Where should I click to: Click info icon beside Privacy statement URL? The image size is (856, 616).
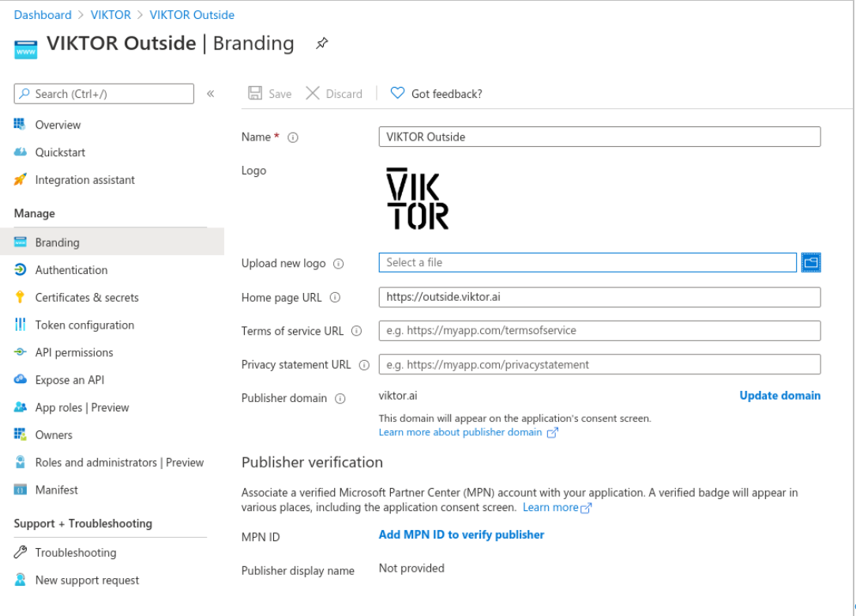[x=364, y=365]
